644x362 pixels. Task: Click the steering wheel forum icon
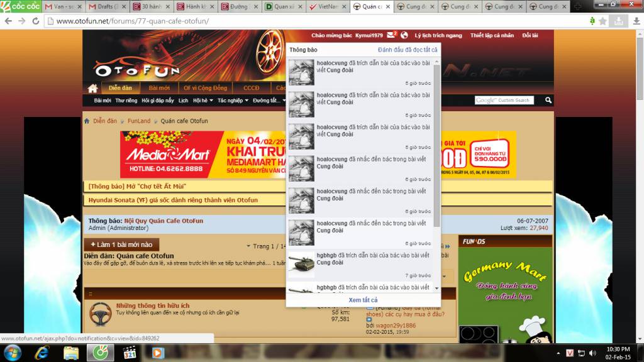(100, 314)
